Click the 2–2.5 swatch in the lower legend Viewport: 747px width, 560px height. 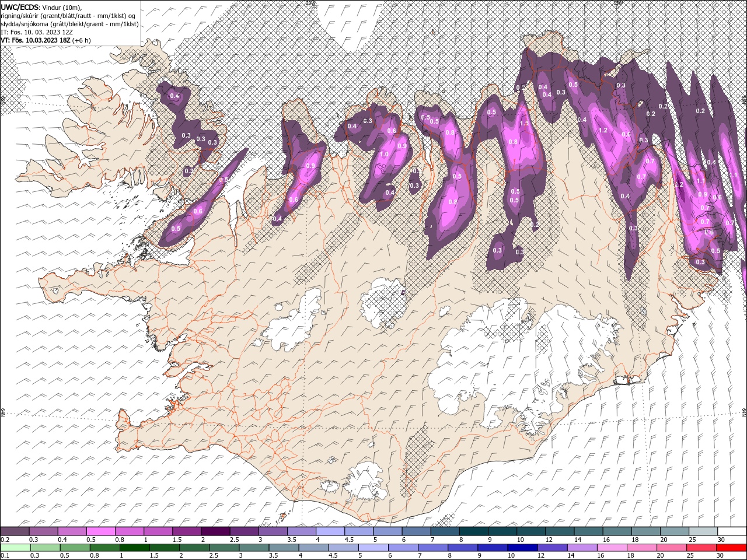(194, 548)
